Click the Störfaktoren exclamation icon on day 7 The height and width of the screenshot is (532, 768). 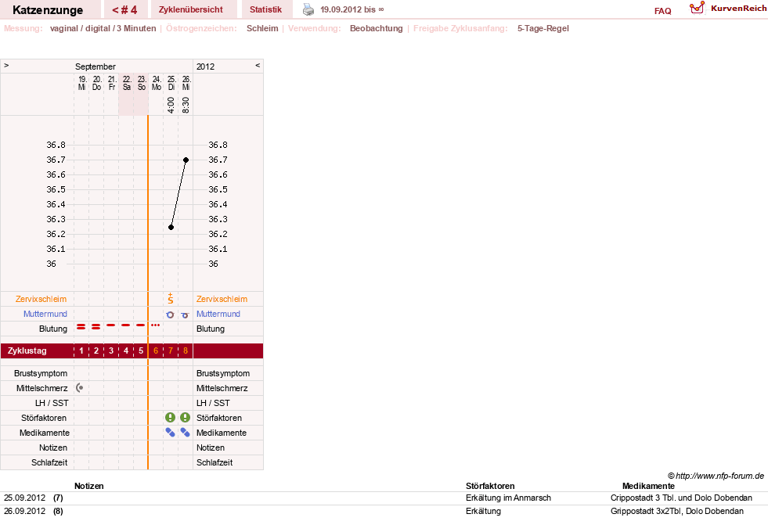tap(170, 418)
